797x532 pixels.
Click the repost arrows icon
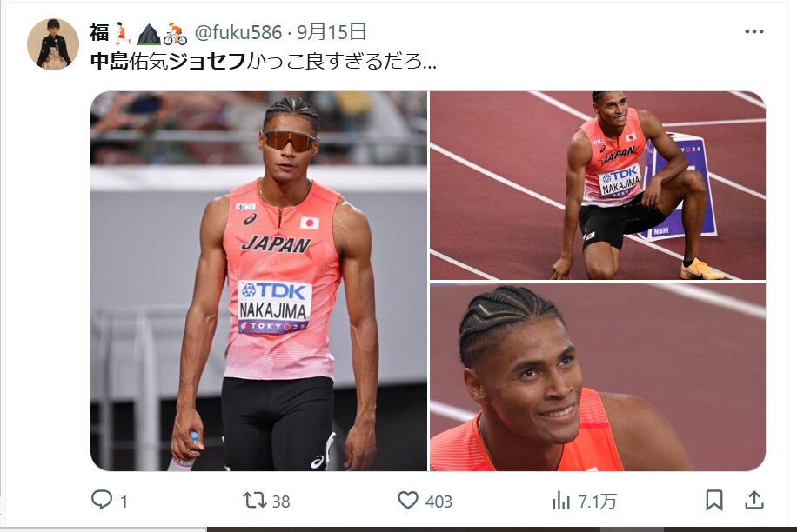pyautogui.click(x=255, y=500)
